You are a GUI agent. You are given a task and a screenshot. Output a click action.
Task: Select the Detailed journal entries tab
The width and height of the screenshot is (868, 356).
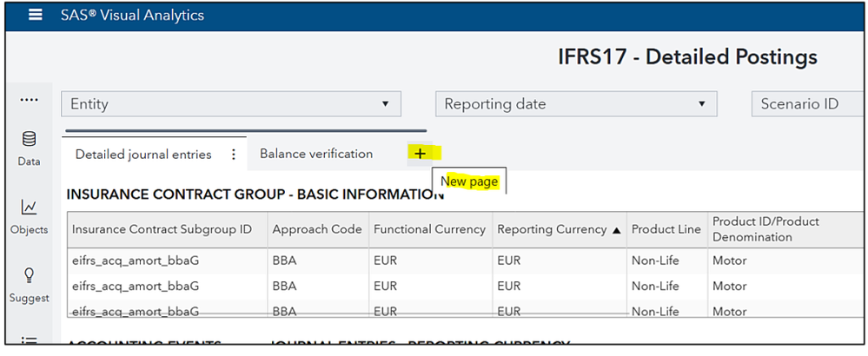click(x=143, y=155)
